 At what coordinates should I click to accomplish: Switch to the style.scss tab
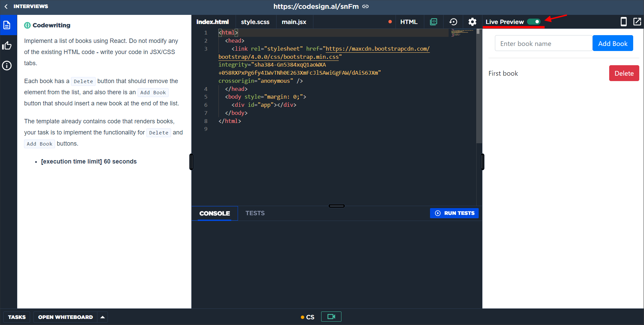click(x=255, y=22)
